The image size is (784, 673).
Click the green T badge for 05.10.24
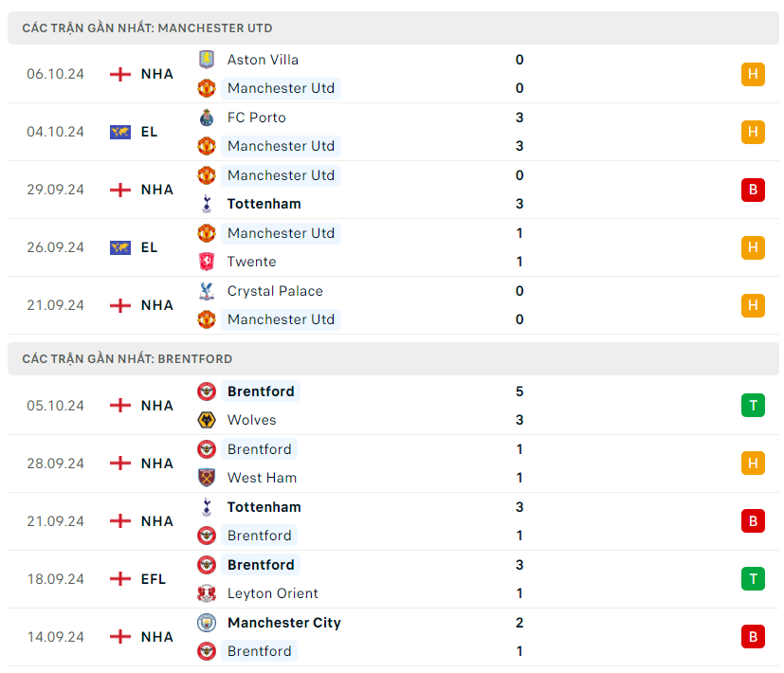[753, 406]
